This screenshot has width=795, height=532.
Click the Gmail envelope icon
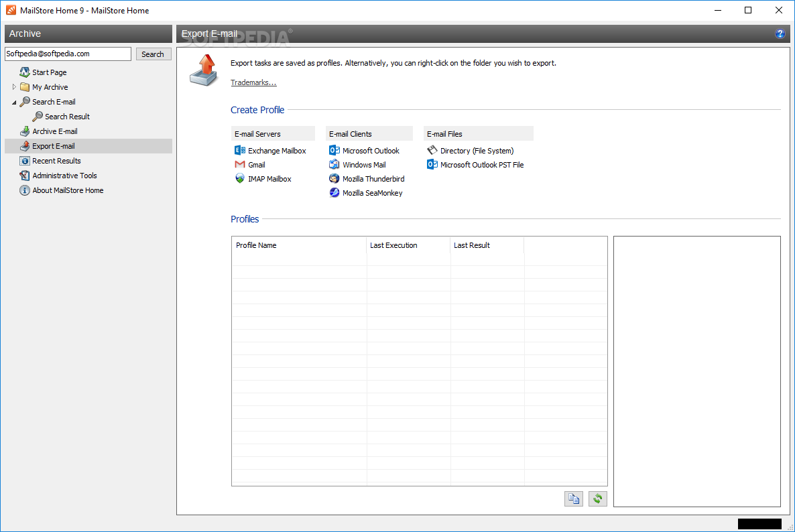(240, 164)
